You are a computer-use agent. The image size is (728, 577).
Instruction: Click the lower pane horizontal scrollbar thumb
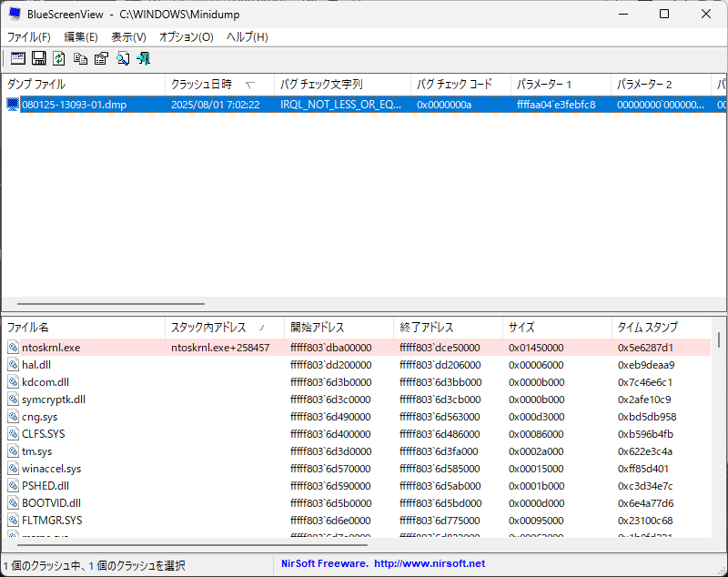point(193,545)
